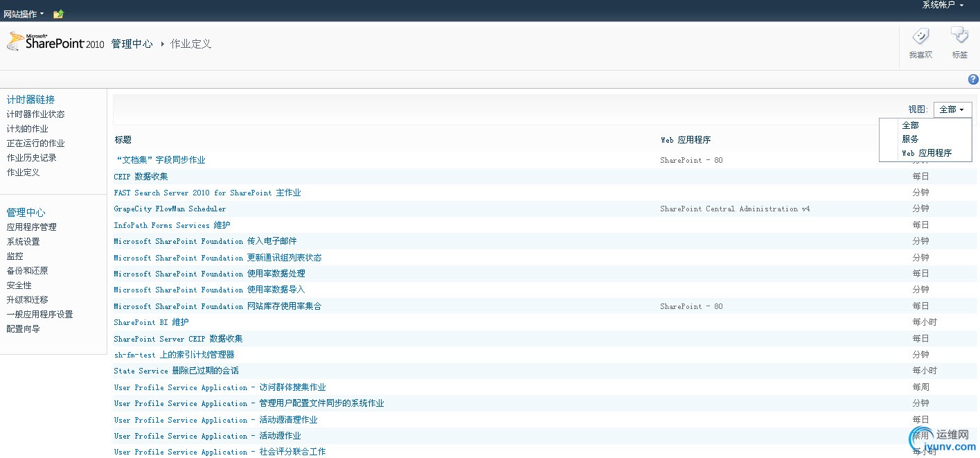This screenshot has width=980, height=458.
Task: Open User Profile 管理用户配置文件同步的系统作业
Action: (249, 403)
